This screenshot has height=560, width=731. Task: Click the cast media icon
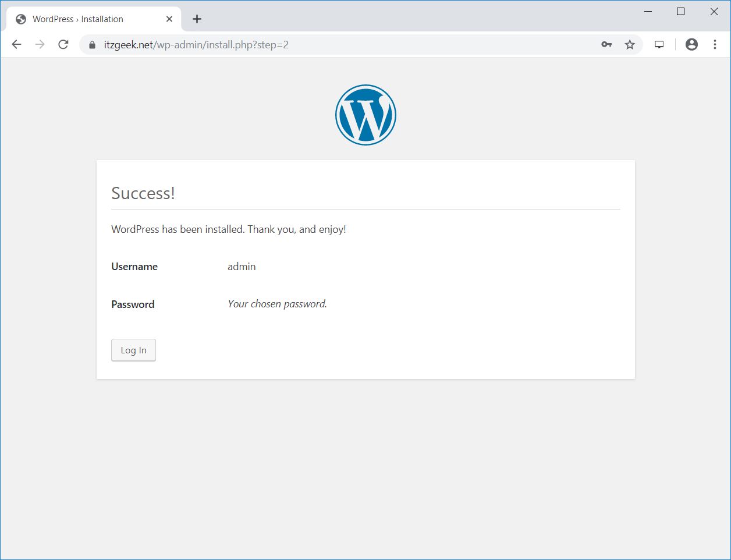coord(659,44)
